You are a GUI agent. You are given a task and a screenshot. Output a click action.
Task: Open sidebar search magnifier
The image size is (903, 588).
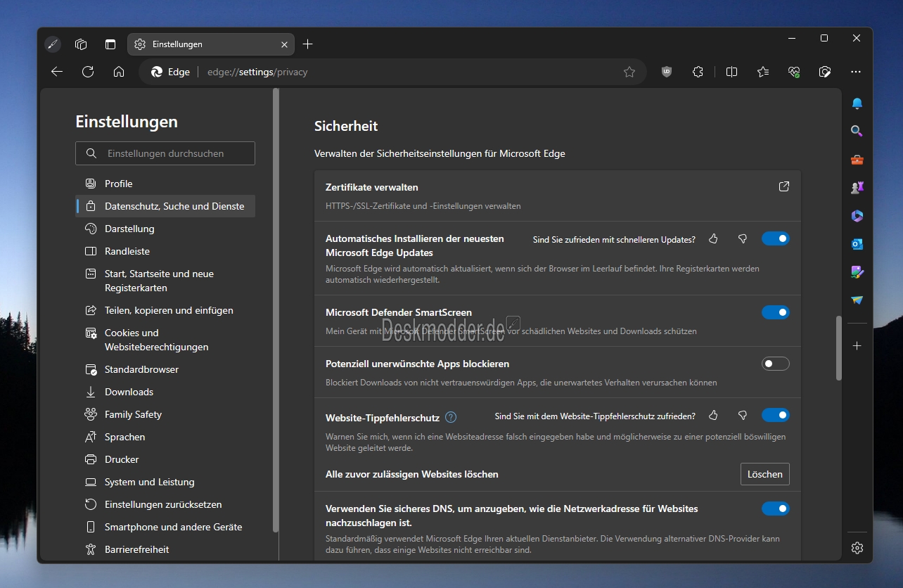click(857, 131)
